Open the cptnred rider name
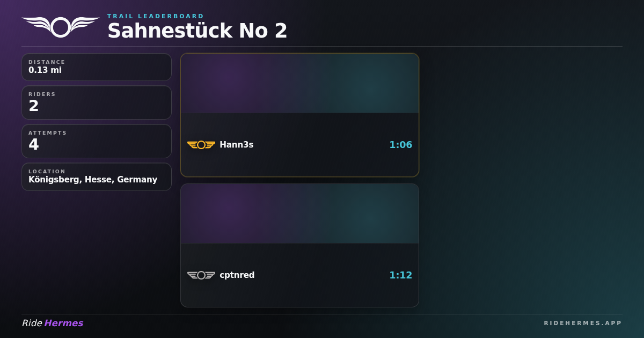The width and height of the screenshot is (644, 338). click(x=237, y=275)
